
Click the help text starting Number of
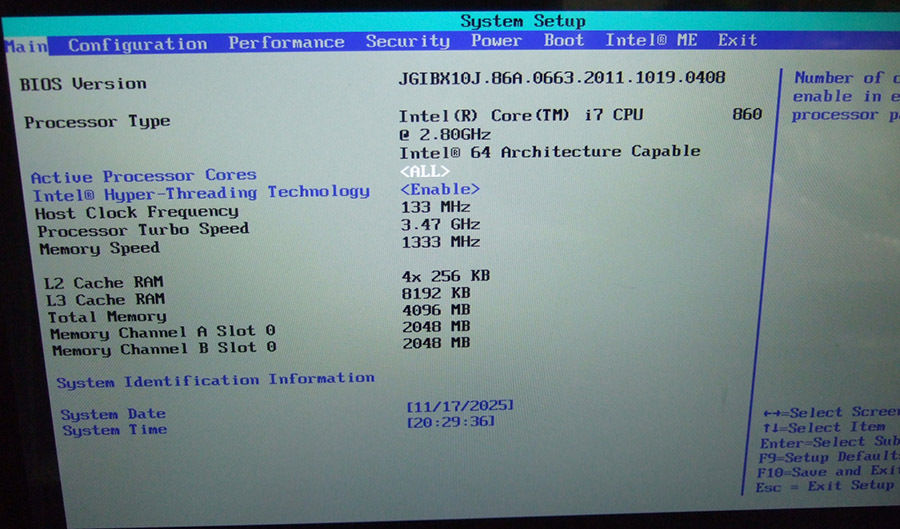(x=846, y=96)
